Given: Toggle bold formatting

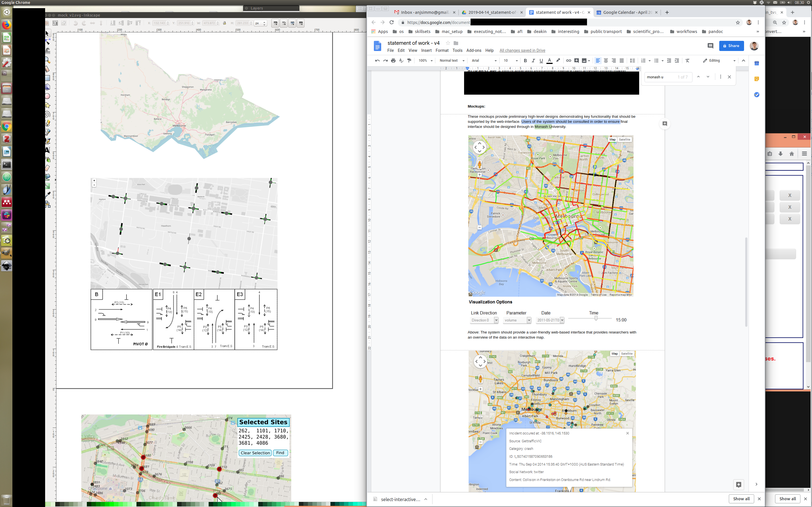Looking at the screenshot, I should tap(525, 61).
